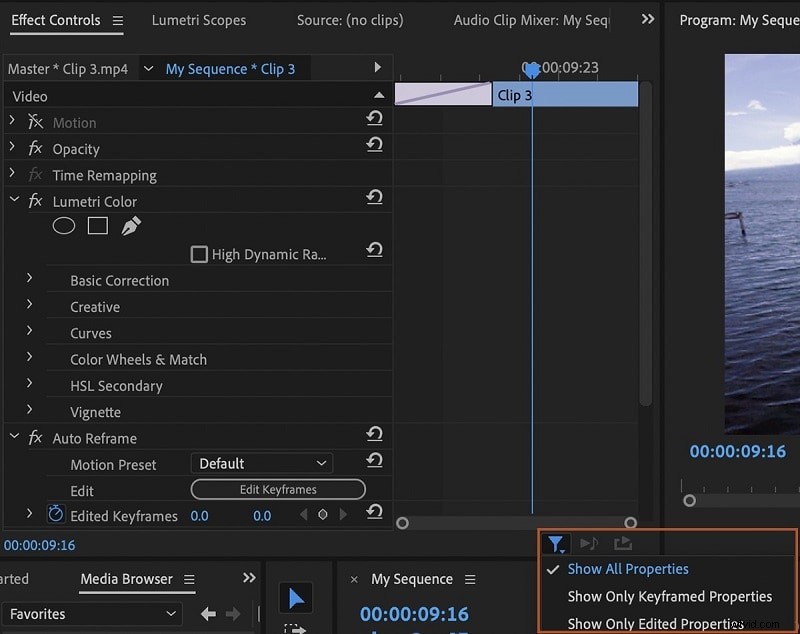
Task: Click the stopwatch beside Edited Keyframes
Action: (55, 515)
